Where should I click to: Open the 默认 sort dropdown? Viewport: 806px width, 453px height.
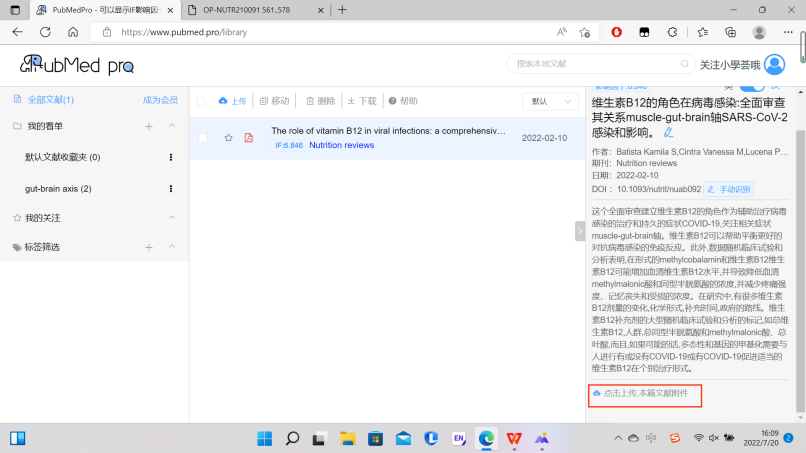point(550,101)
